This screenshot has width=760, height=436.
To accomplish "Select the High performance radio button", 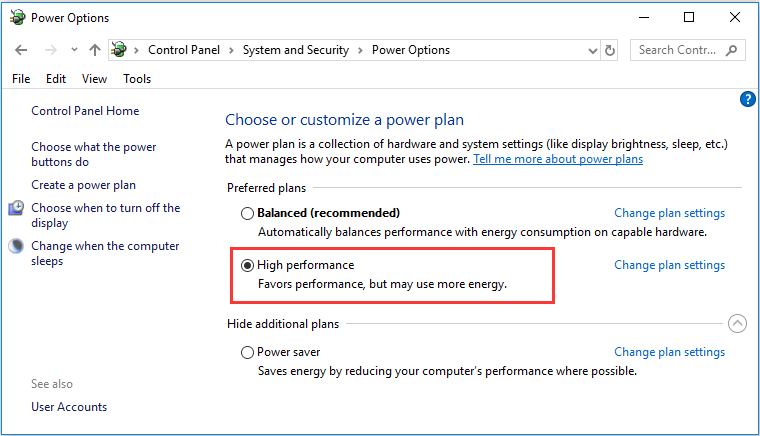I will (x=247, y=265).
